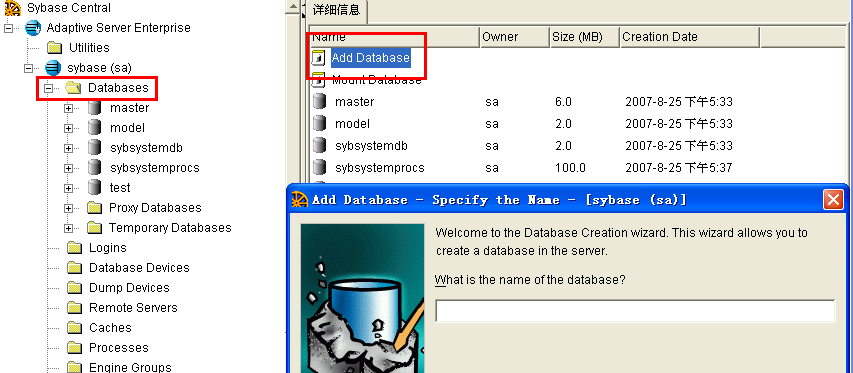Click sybsystemprocs database icon in details list
The width and height of the screenshot is (853, 373).
[x=320, y=168]
